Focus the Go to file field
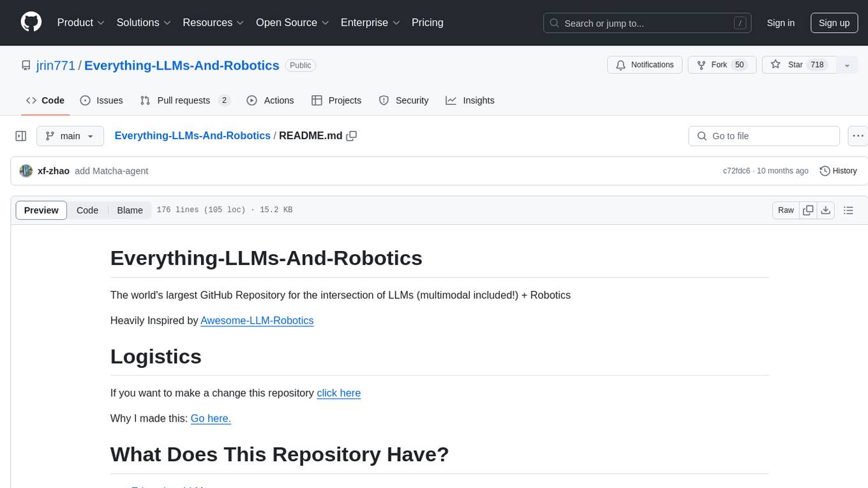This screenshot has width=868, height=488. tap(764, 136)
